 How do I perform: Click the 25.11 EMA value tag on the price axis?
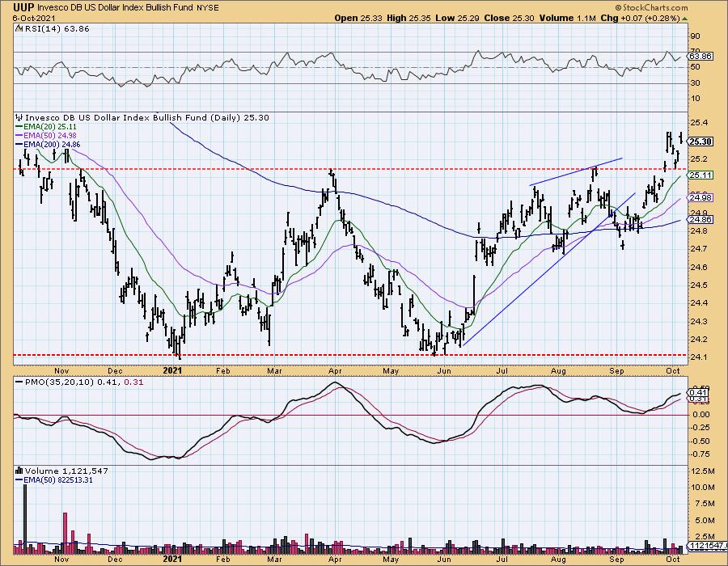click(700, 175)
